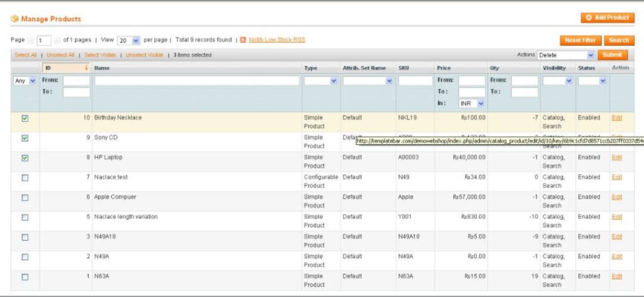Click the Unselect Visible link

(145, 55)
